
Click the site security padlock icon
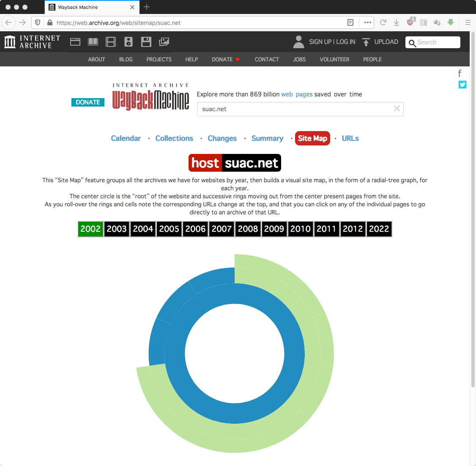tap(50, 22)
